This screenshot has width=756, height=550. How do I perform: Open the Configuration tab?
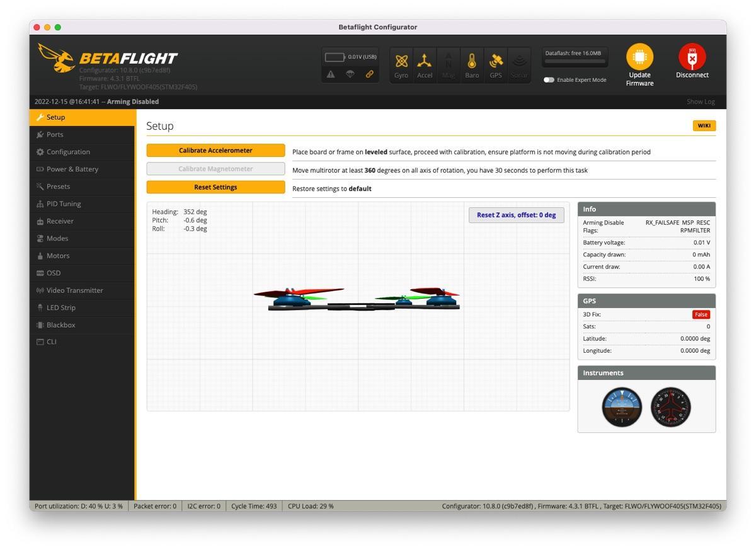coord(82,152)
